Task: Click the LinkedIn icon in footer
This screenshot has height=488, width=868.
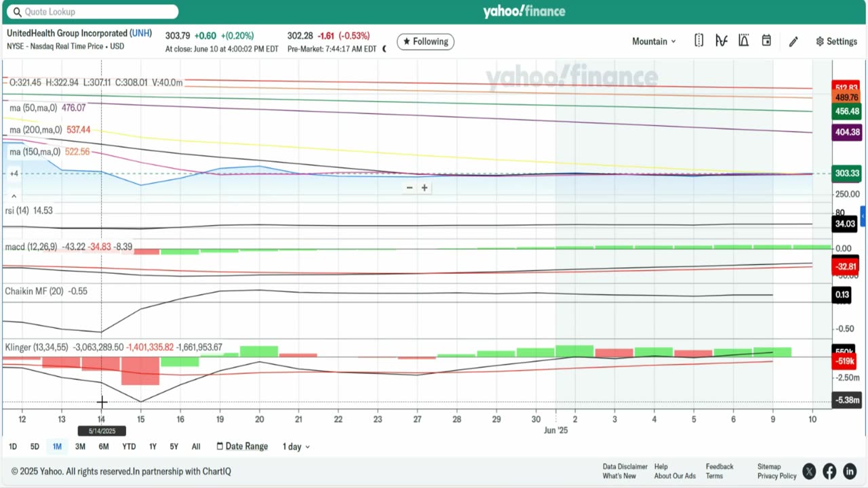Action: click(x=850, y=471)
